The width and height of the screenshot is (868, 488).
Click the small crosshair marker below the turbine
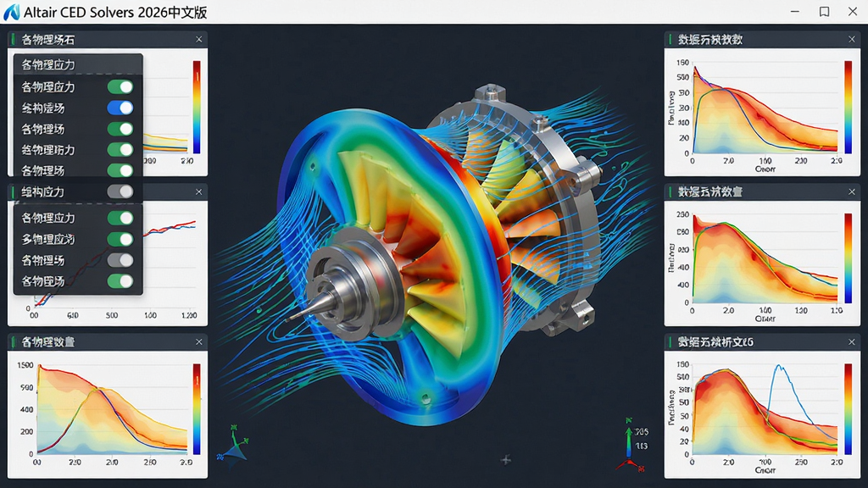pyautogui.click(x=505, y=459)
